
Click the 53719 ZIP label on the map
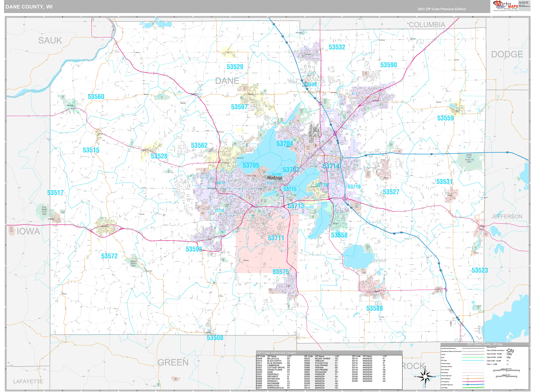click(219, 210)
